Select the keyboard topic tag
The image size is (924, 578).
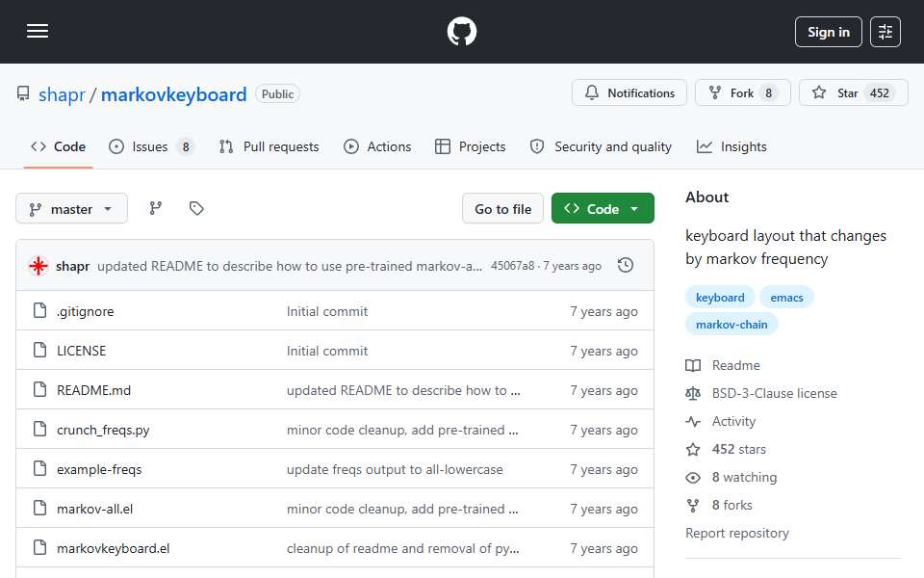[720, 298]
